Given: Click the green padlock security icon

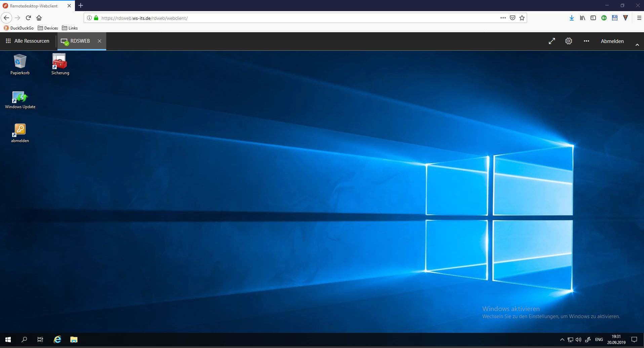Looking at the screenshot, I should tap(96, 18).
